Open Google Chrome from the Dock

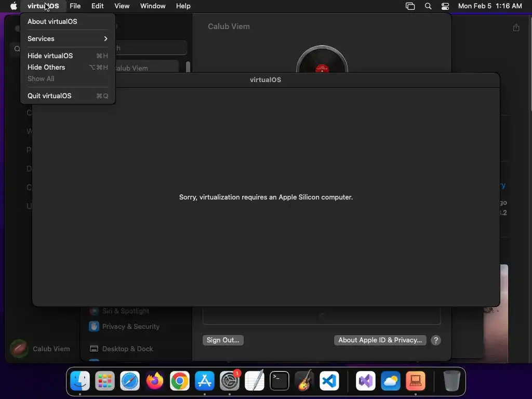(x=179, y=381)
